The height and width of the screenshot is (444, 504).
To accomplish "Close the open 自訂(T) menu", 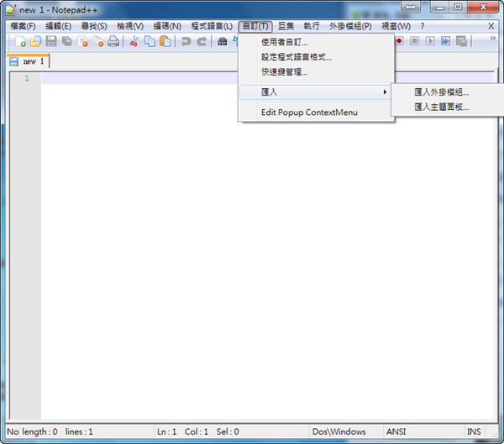I will pyautogui.click(x=255, y=26).
